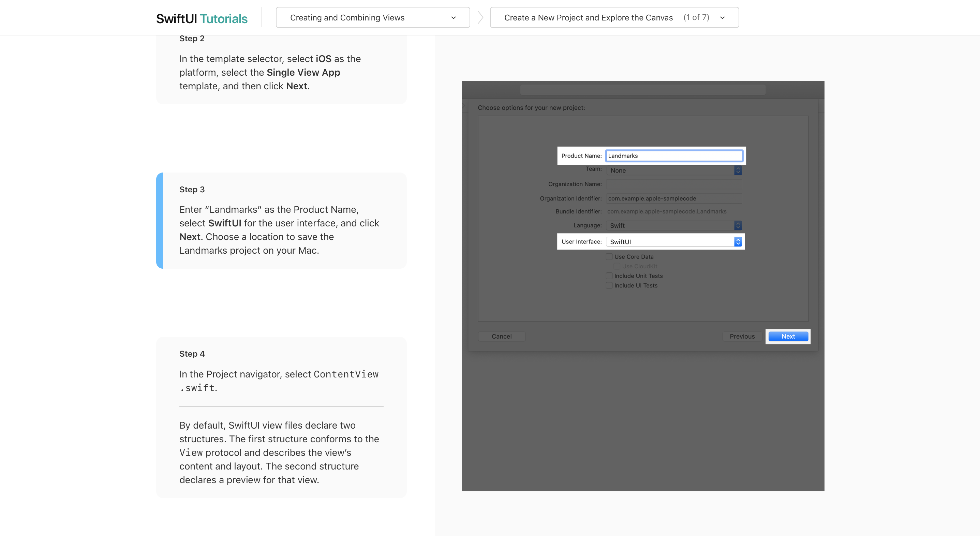Image resolution: width=980 pixels, height=536 pixels.
Task: Open the Language popup arrows
Action: point(738,226)
